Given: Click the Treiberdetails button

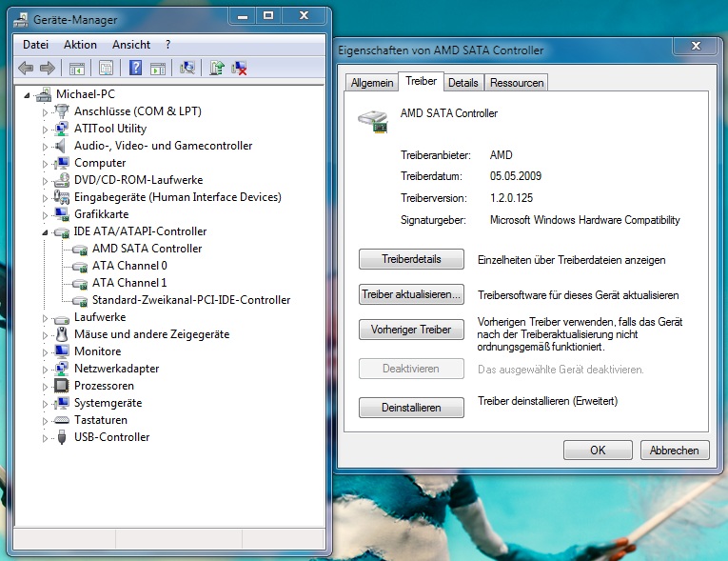Looking at the screenshot, I should tap(411, 259).
